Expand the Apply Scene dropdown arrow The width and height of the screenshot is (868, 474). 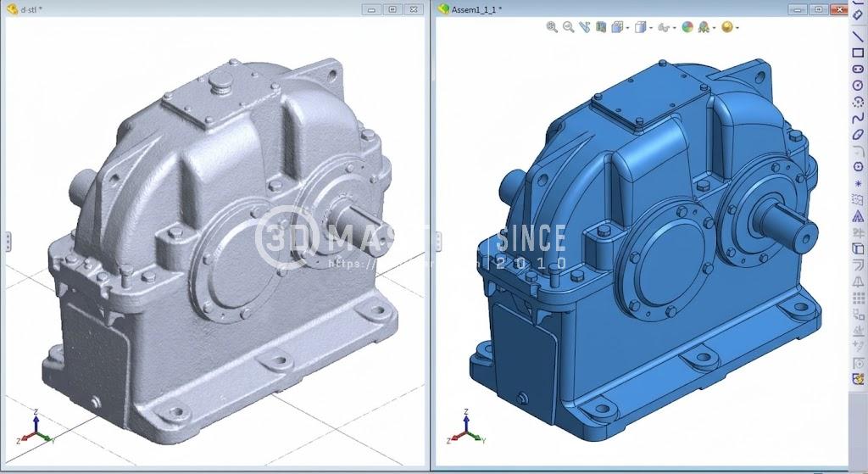[x=715, y=28]
